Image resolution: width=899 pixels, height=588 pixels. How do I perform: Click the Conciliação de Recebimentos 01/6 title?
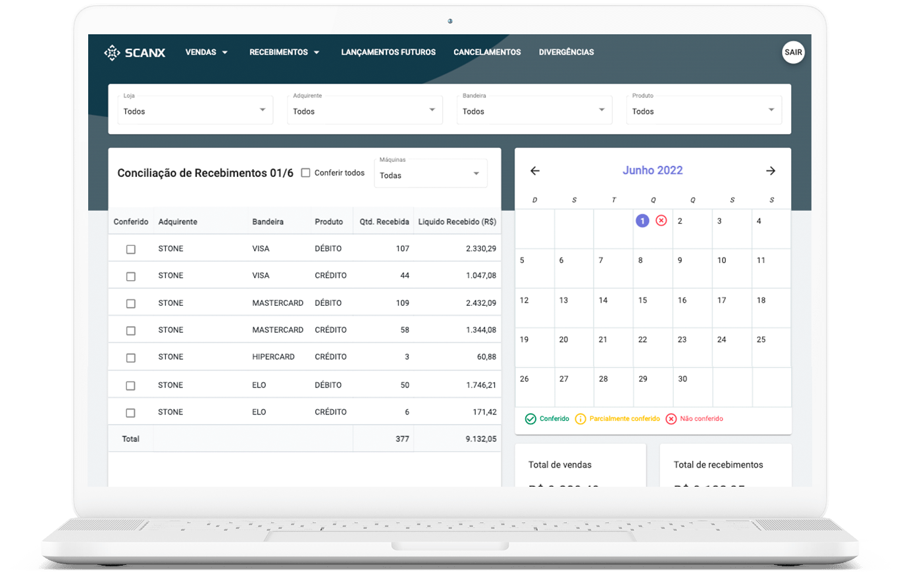point(205,173)
